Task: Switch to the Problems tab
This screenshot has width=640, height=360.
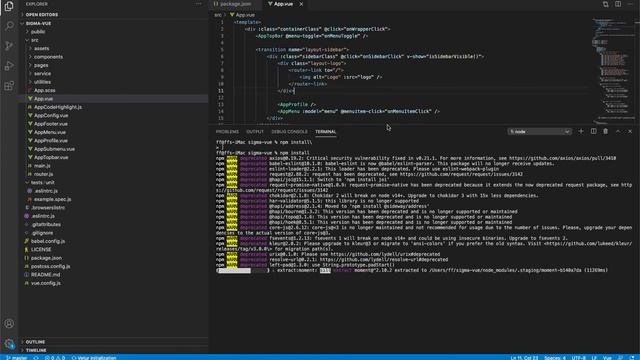Action: point(227,132)
